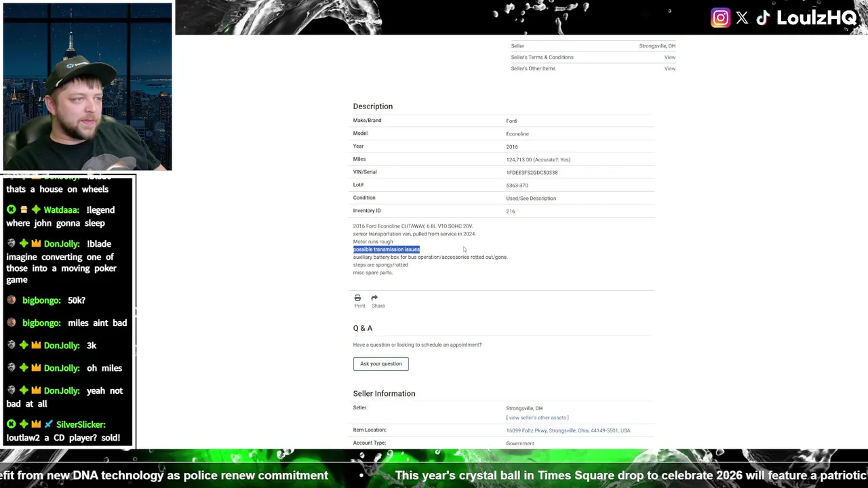This screenshot has width=868, height=488.
Task: Click the Description section heading
Action: click(x=373, y=106)
